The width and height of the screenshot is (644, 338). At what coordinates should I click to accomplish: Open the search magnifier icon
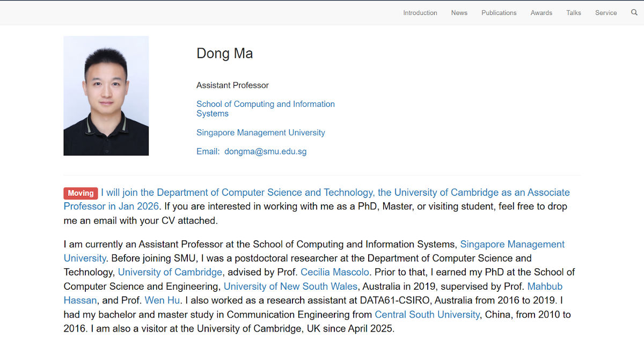coord(634,12)
